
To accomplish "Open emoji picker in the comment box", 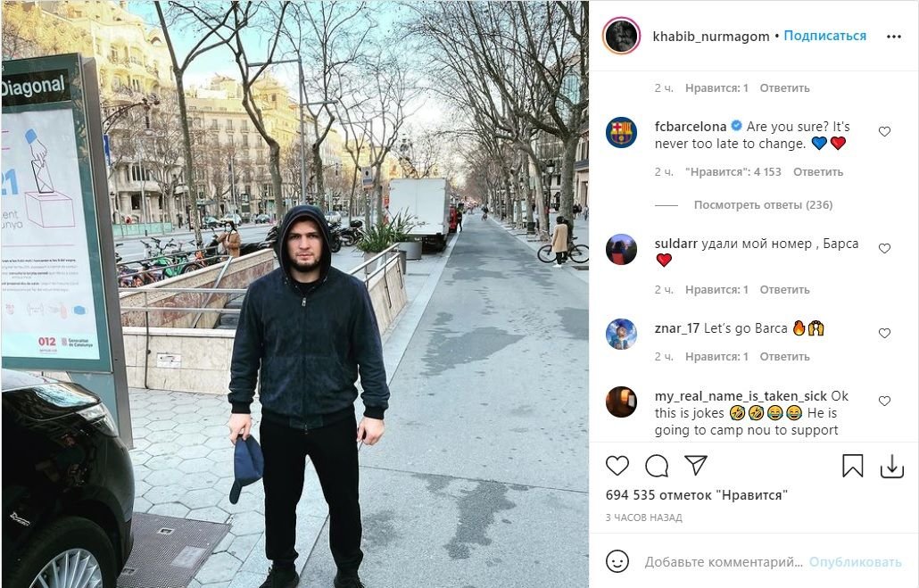I will pyautogui.click(x=617, y=561).
